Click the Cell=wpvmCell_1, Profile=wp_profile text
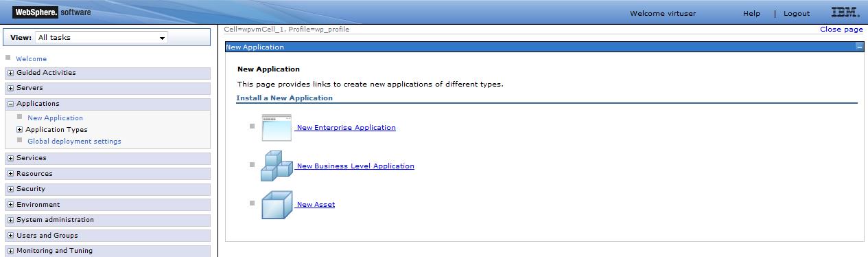 point(287,30)
